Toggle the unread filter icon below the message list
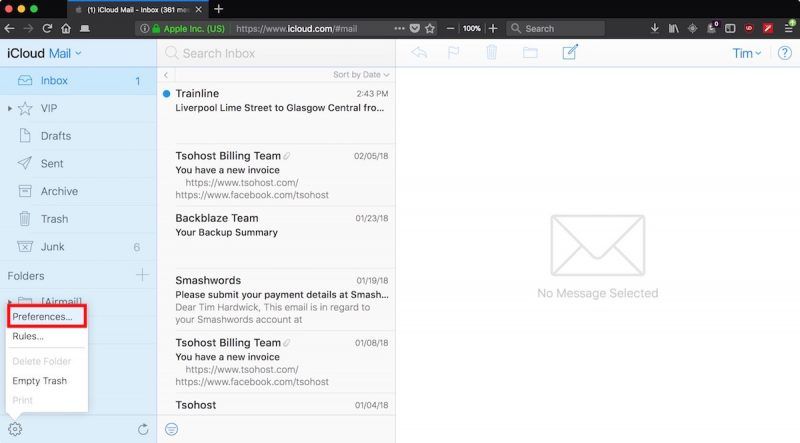 [171, 429]
